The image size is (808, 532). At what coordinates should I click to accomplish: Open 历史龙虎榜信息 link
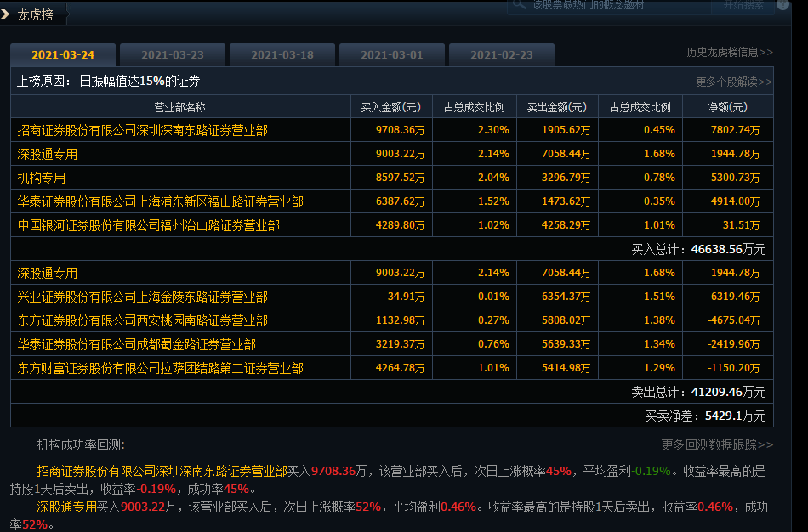(730, 53)
